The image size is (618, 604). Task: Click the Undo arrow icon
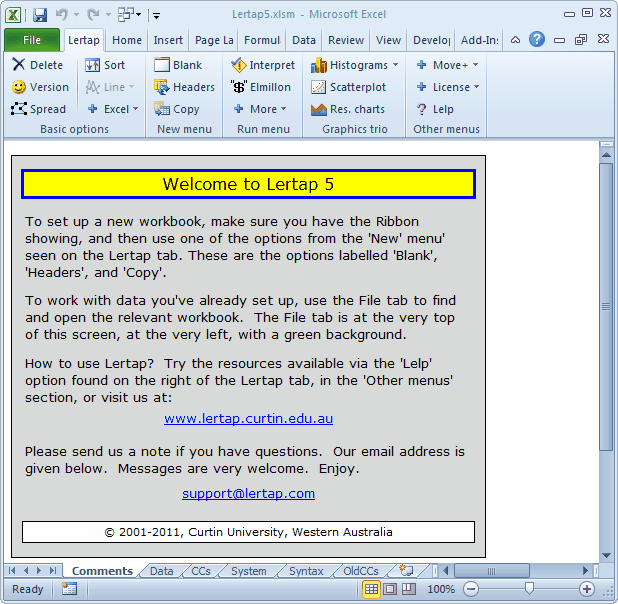click(x=62, y=15)
